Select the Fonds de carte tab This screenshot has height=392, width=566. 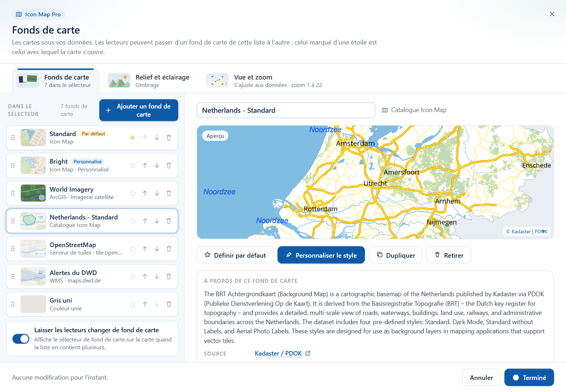[x=56, y=81]
